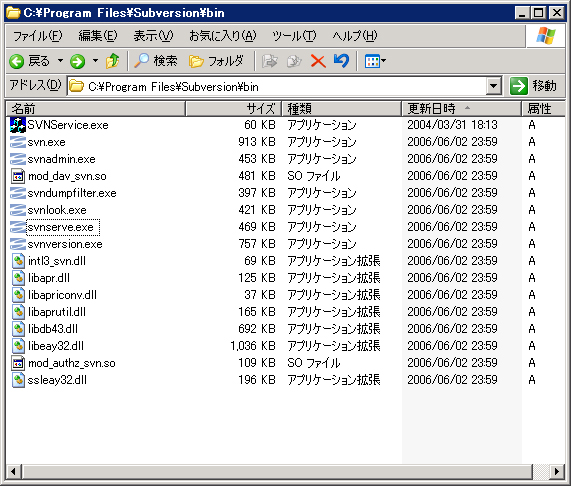Select the libdb43.dll file icon
The width and height of the screenshot is (571, 486).
(18, 329)
